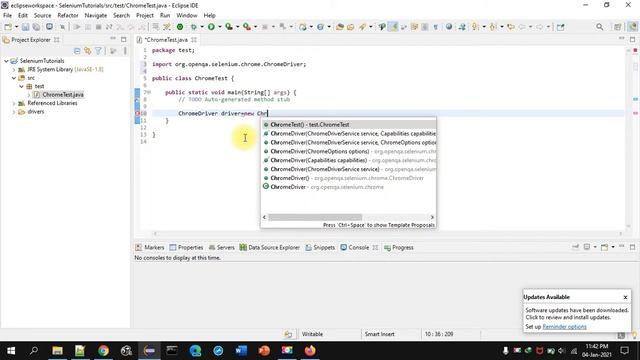Open Reminder options link
Screen dimensions: 640x360
pos(564,327)
